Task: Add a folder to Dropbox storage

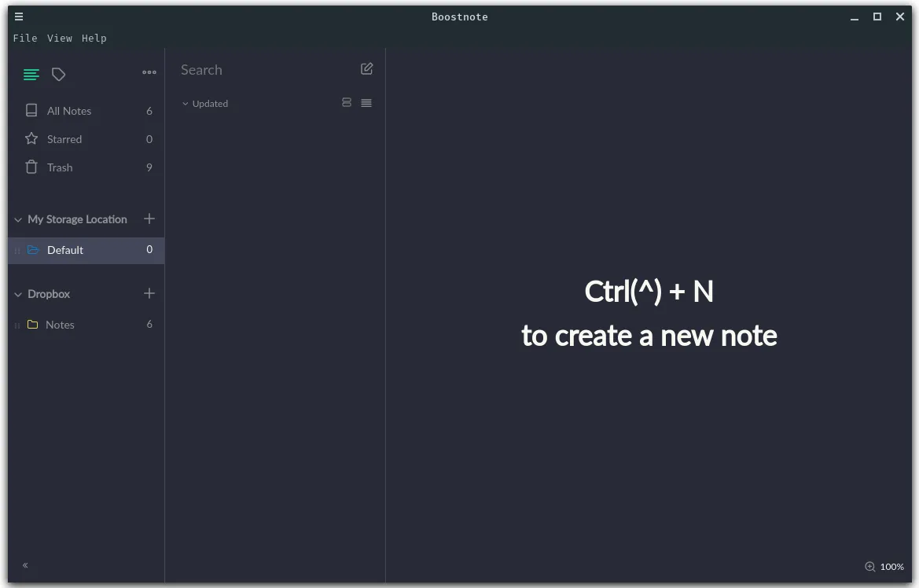Action: click(149, 293)
